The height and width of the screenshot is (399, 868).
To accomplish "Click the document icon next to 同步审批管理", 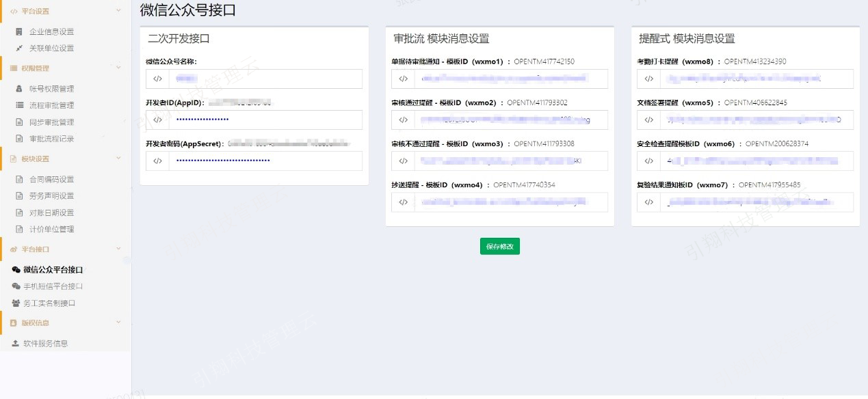I will [x=19, y=122].
